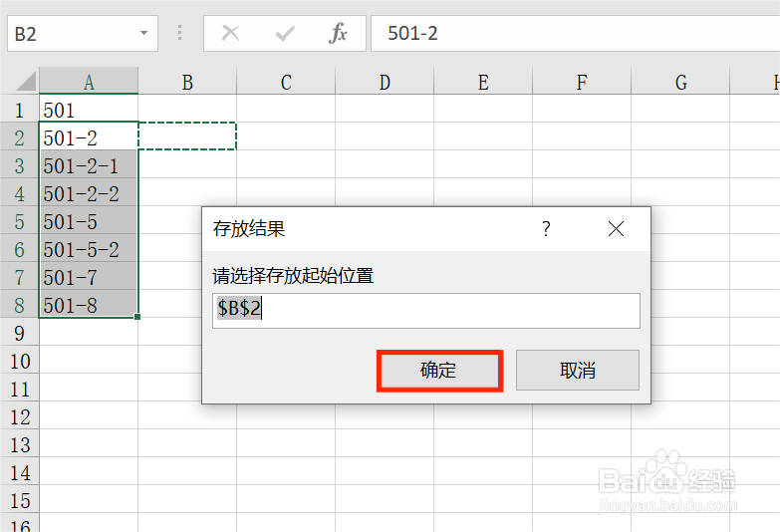Click the help question mark in dialog
This screenshot has height=532, width=780.
[x=546, y=229]
